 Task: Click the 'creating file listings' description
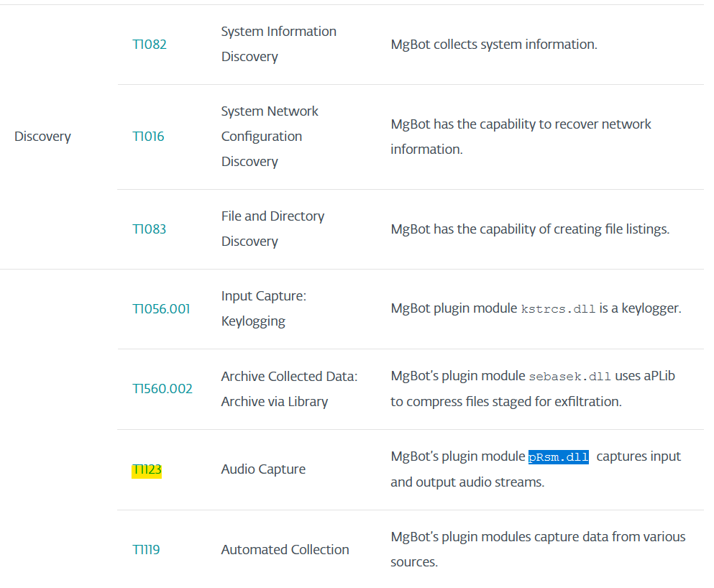pyautogui.click(x=530, y=229)
